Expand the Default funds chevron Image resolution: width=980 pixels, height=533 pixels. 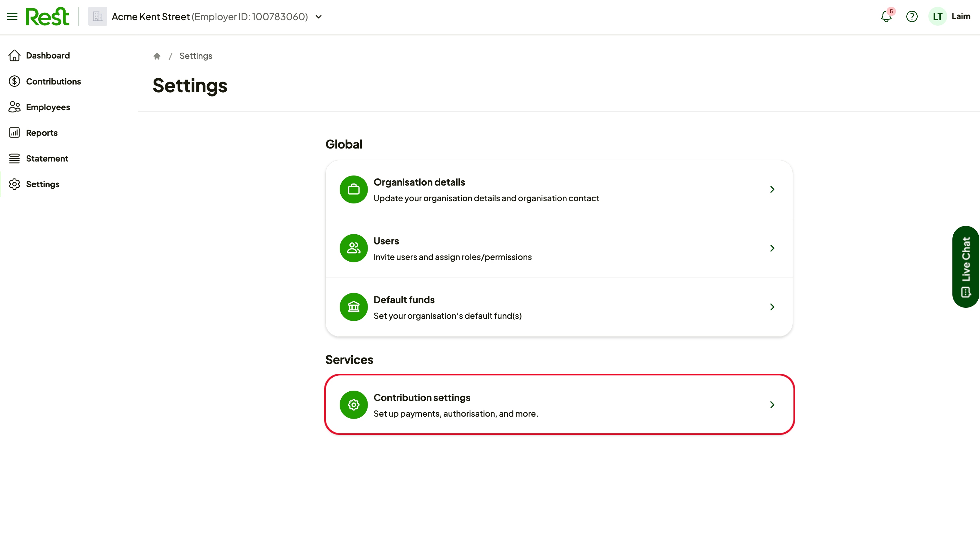772,307
